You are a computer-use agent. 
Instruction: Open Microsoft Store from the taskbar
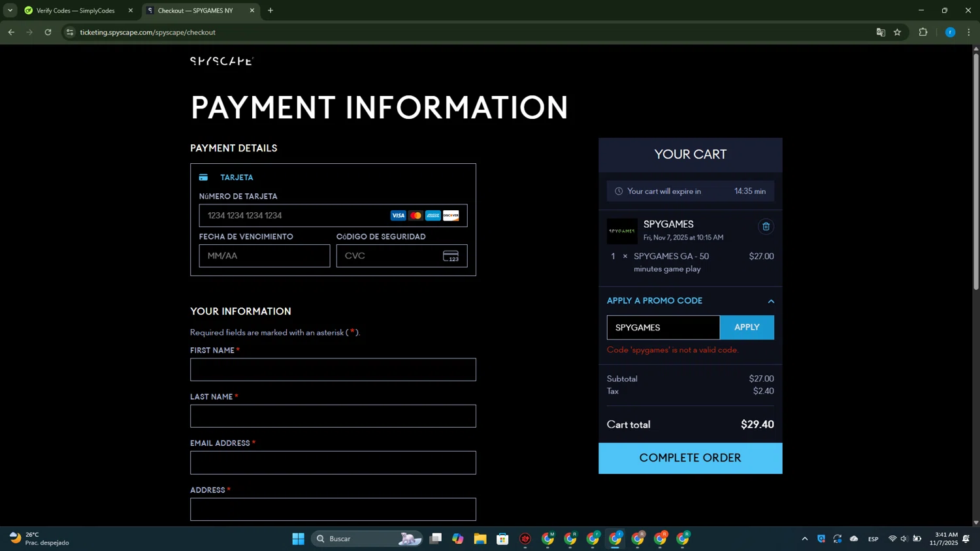(502, 539)
